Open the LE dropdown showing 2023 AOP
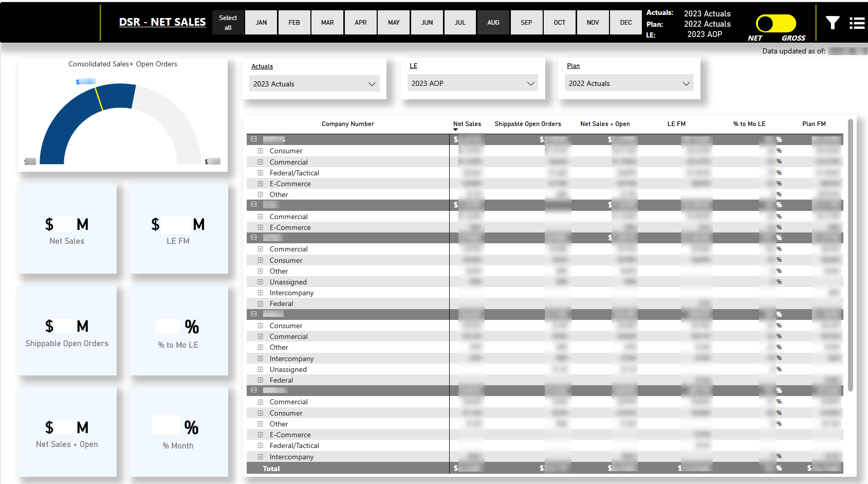Screen dimensions: 868x484 click(x=473, y=83)
